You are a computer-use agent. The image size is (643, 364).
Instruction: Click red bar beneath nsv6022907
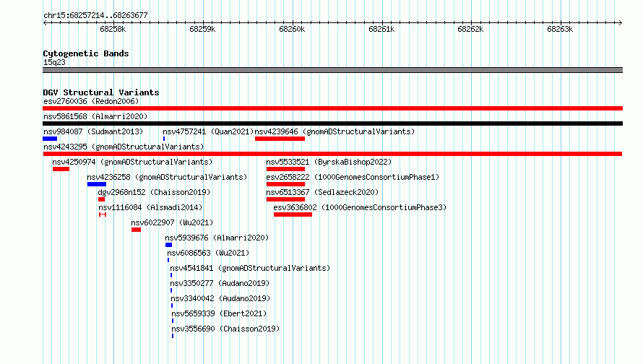pyautogui.click(x=136, y=230)
